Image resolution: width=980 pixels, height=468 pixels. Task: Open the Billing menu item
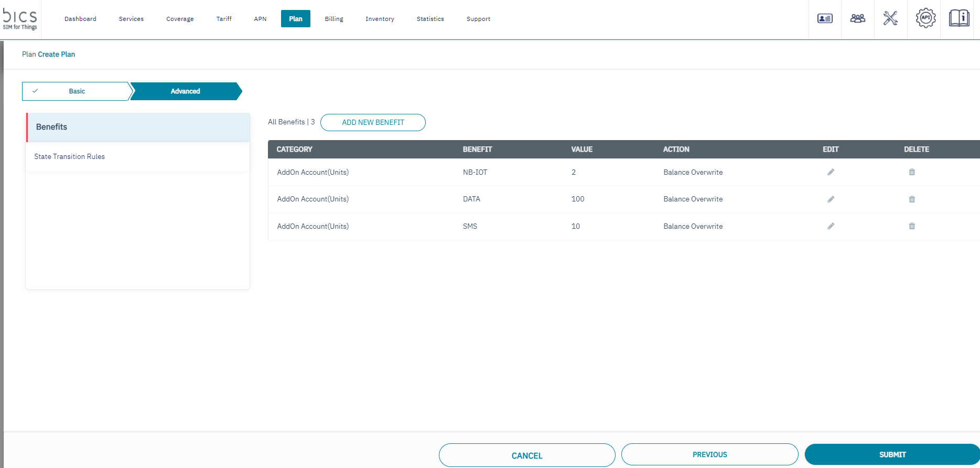(334, 19)
